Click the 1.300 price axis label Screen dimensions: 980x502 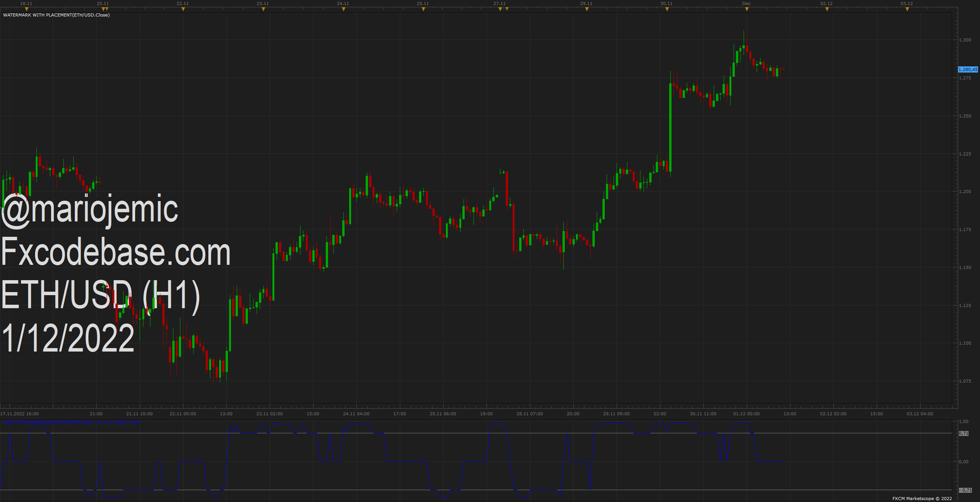(965, 40)
